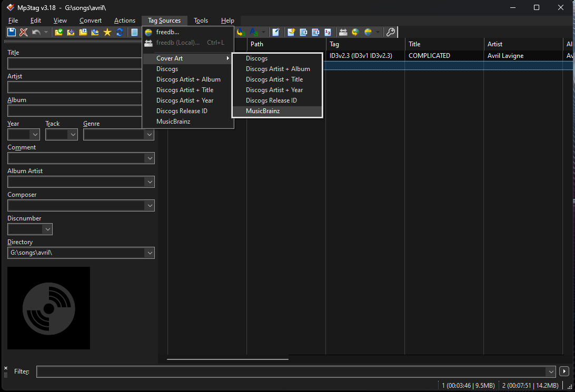The image size is (575, 392).
Task: Open the Year dropdown list
Action: tap(35, 135)
